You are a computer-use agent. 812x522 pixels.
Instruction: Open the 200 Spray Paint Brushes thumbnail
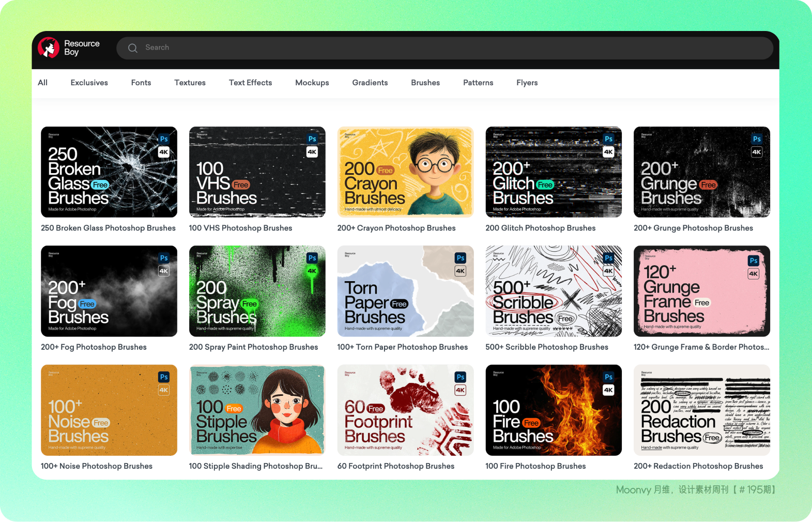(x=257, y=291)
